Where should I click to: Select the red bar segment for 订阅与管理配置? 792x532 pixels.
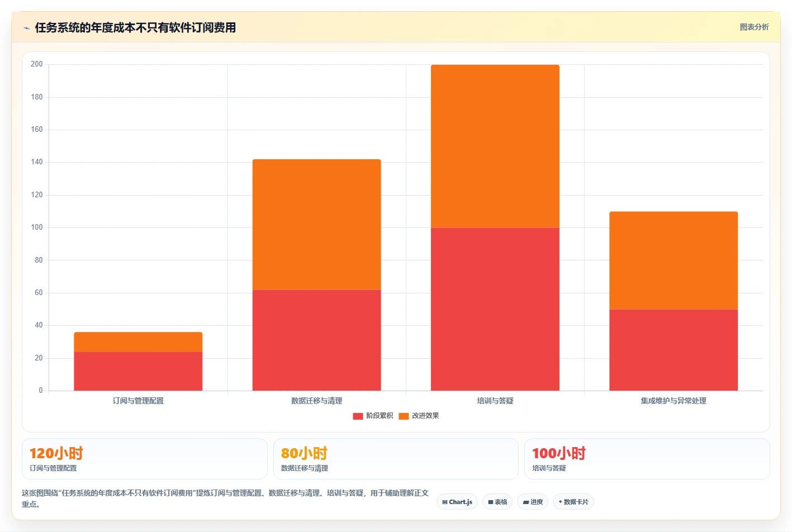(x=138, y=371)
